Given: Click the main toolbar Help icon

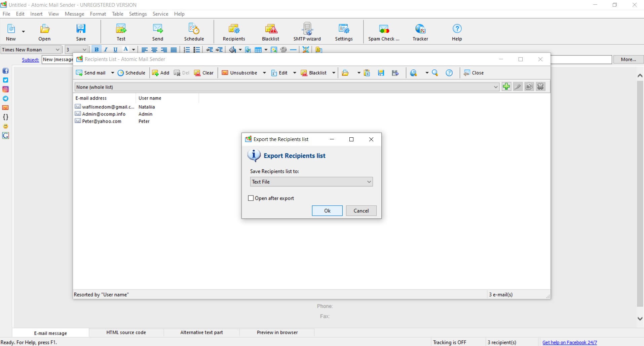Looking at the screenshot, I should pyautogui.click(x=457, y=32).
